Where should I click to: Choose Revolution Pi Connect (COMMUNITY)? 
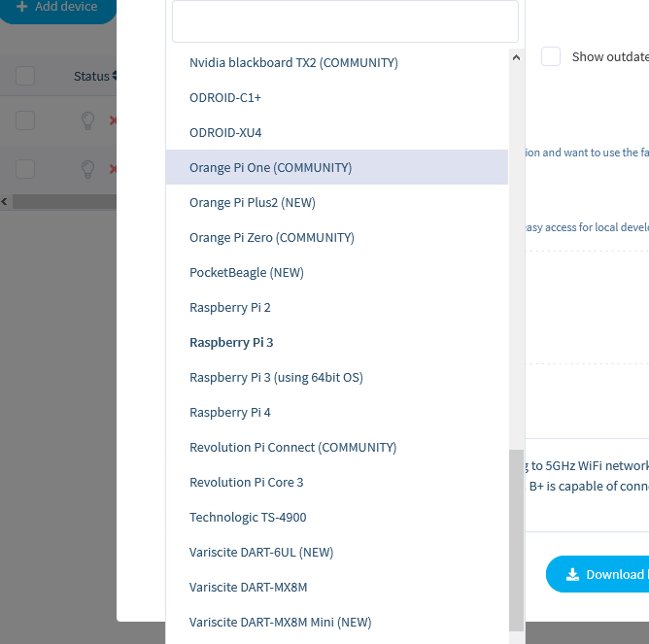click(337, 447)
